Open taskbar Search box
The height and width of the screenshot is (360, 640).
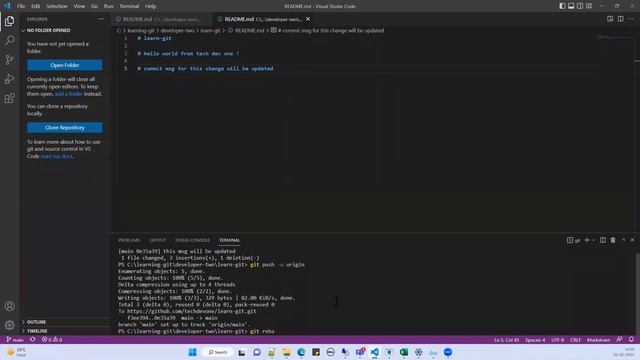(218, 352)
